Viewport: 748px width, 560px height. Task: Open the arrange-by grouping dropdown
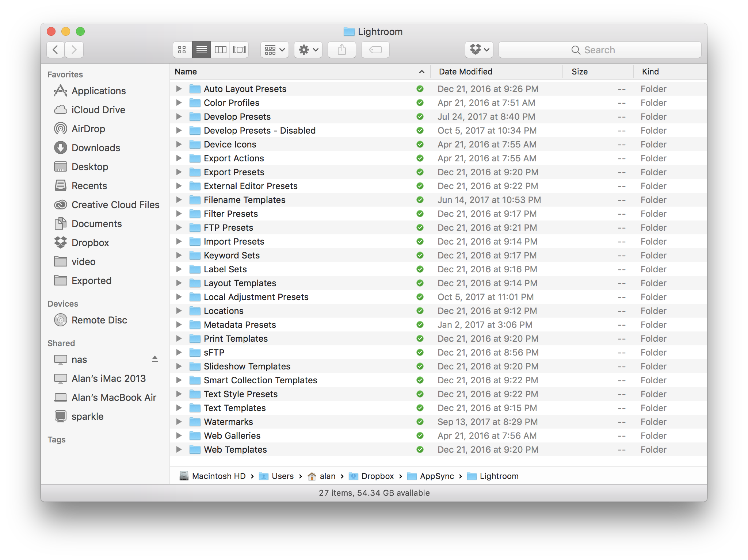coord(275,50)
